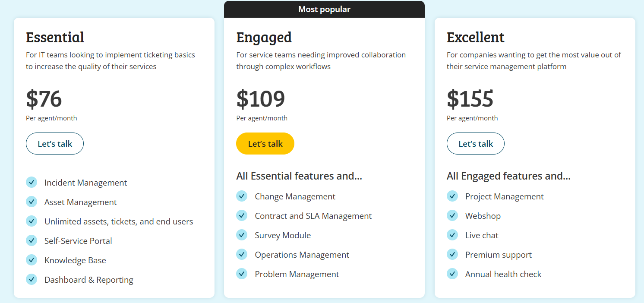Click the checkmark icon next to Change Management
This screenshot has width=644, height=303.
coord(242,196)
